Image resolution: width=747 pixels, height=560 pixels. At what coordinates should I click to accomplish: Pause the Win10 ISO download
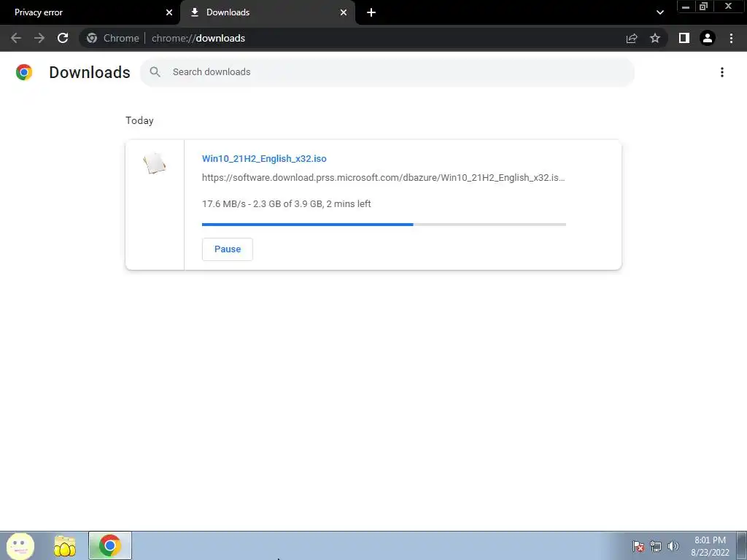click(x=228, y=249)
